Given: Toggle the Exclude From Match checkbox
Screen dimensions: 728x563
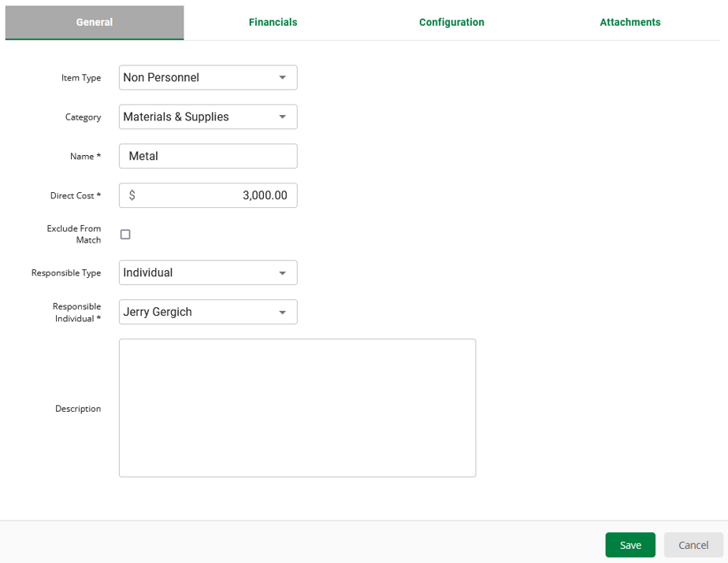Looking at the screenshot, I should point(125,235).
